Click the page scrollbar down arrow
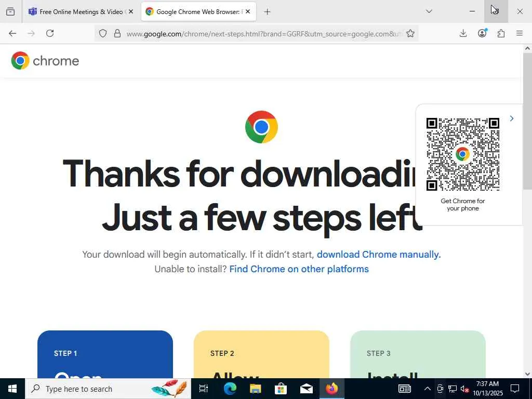The width and height of the screenshot is (532, 399). (x=527, y=374)
